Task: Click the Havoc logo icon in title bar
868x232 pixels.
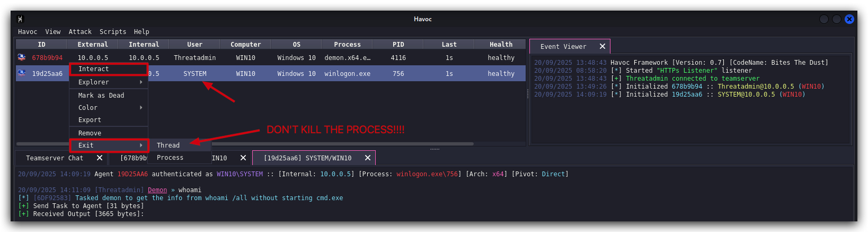Action: (x=20, y=19)
